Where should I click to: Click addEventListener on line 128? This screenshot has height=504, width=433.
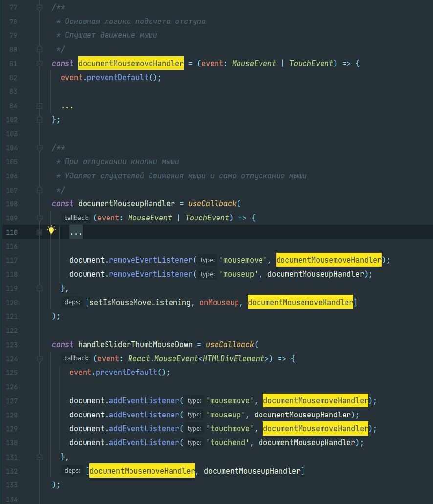coord(144,415)
